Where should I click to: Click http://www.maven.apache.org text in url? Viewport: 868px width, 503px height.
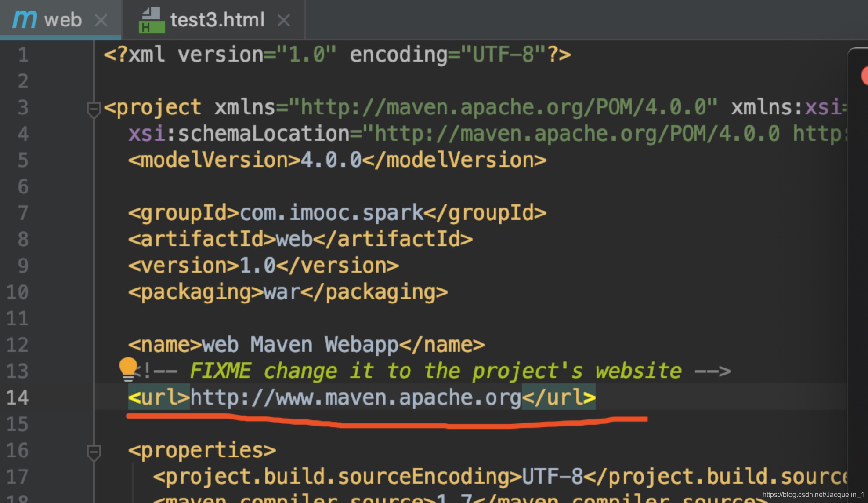click(x=356, y=397)
